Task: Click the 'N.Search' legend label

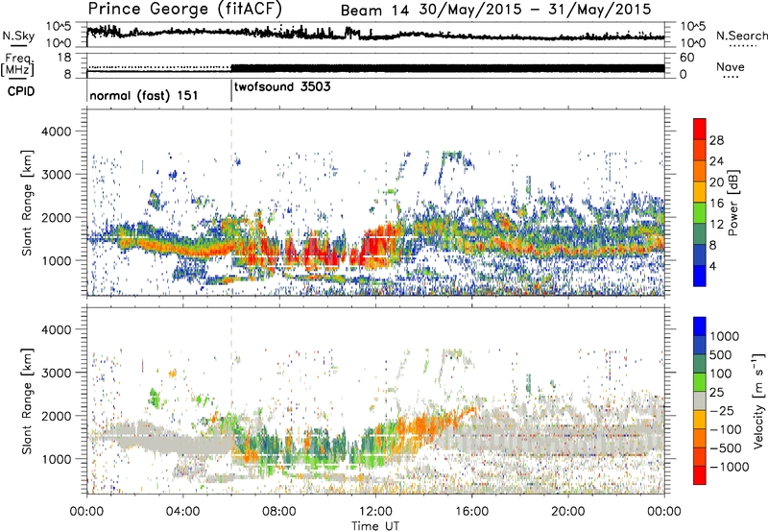Action: tap(741, 36)
